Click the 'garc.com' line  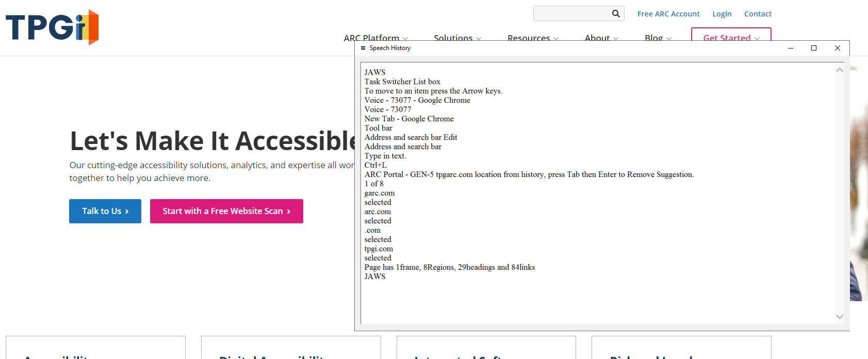pyautogui.click(x=380, y=193)
